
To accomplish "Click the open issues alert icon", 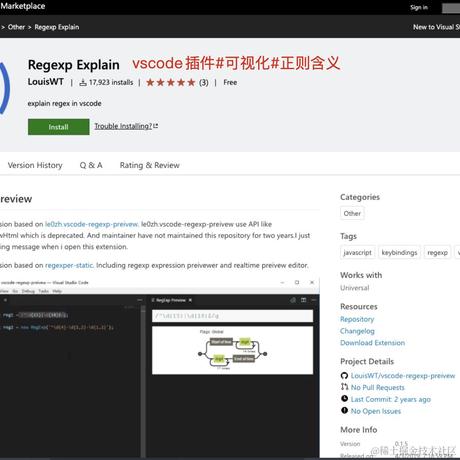I will click(344, 410).
